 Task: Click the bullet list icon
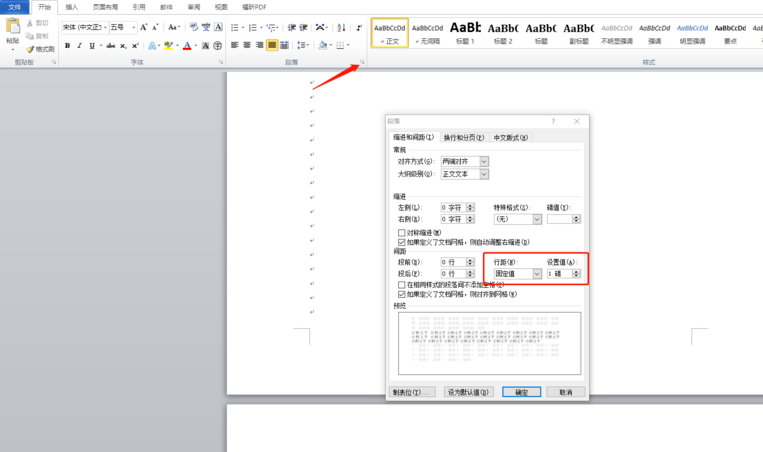click(236, 28)
